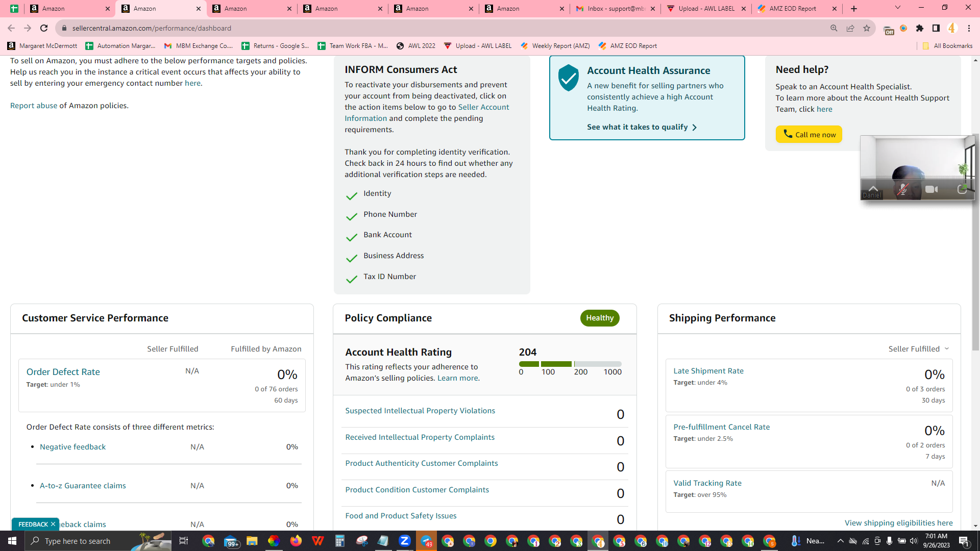Open the browser side panel

click(x=936, y=28)
